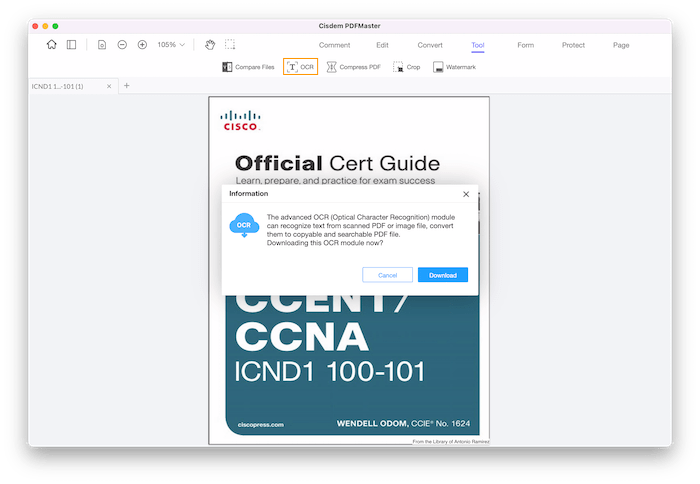
Task: Select the Hand pan tool
Action: pyautogui.click(x=210, y=45)
